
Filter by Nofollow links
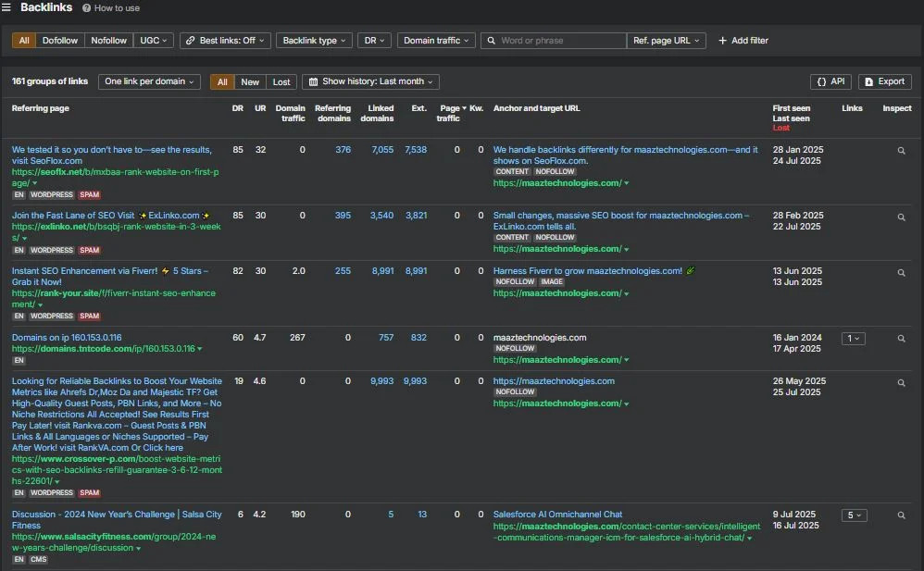click(x=109, y=41)
